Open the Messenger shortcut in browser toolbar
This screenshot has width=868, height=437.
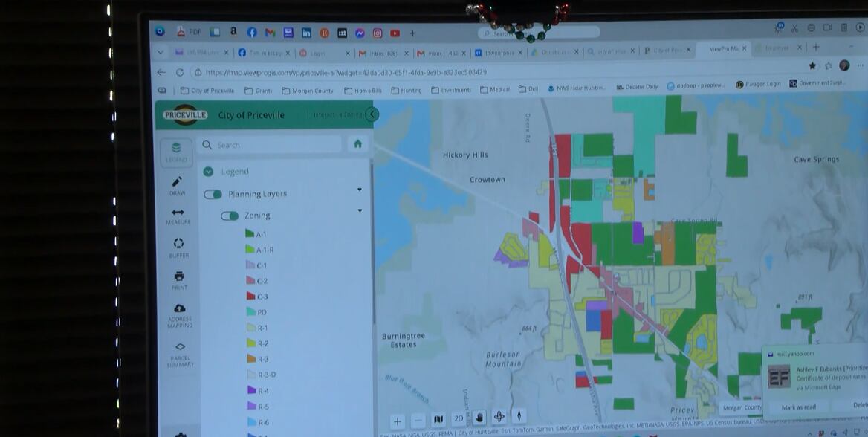pos(359,33)
